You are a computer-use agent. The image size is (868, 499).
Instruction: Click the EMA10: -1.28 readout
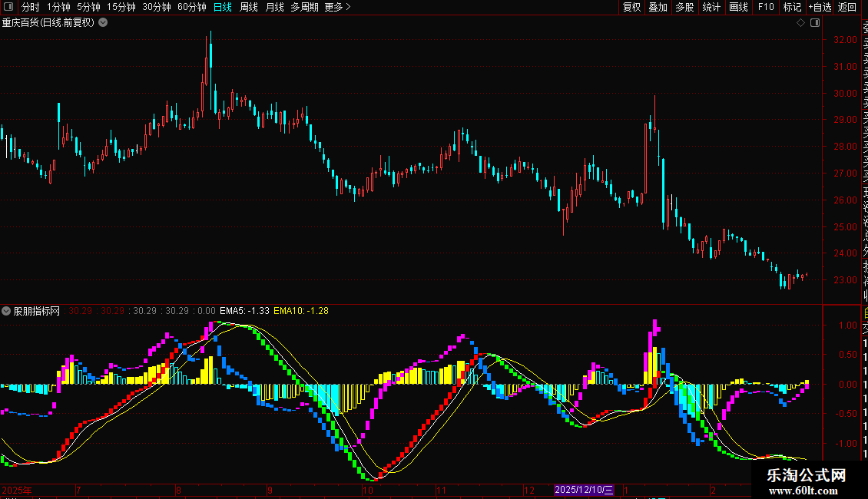pyautogui.click(x=301, y=311)
